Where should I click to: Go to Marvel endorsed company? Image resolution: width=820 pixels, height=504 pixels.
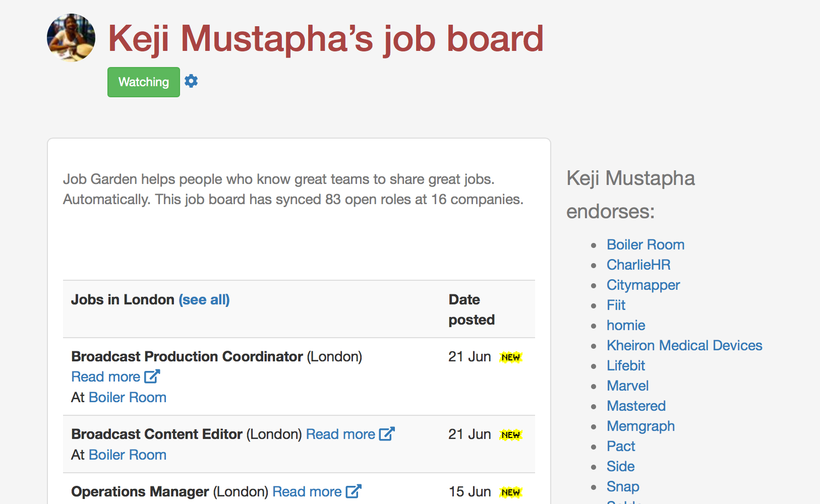[627, 386]
